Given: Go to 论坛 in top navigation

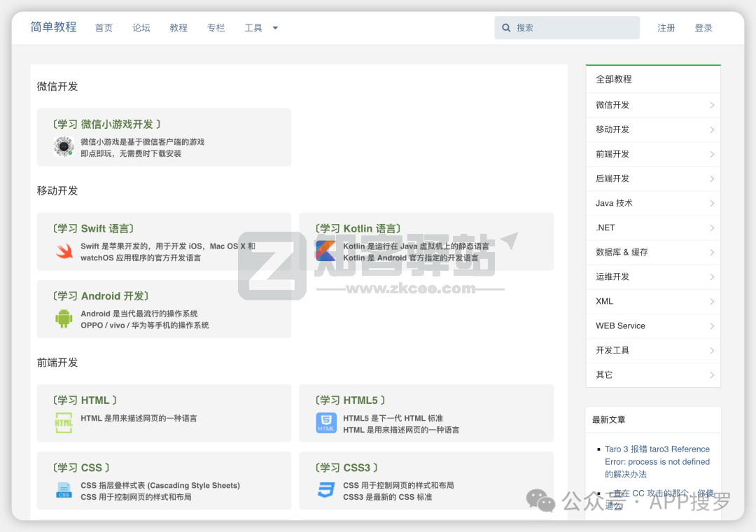Looking at the screenshot, I should tap(141, 28).
